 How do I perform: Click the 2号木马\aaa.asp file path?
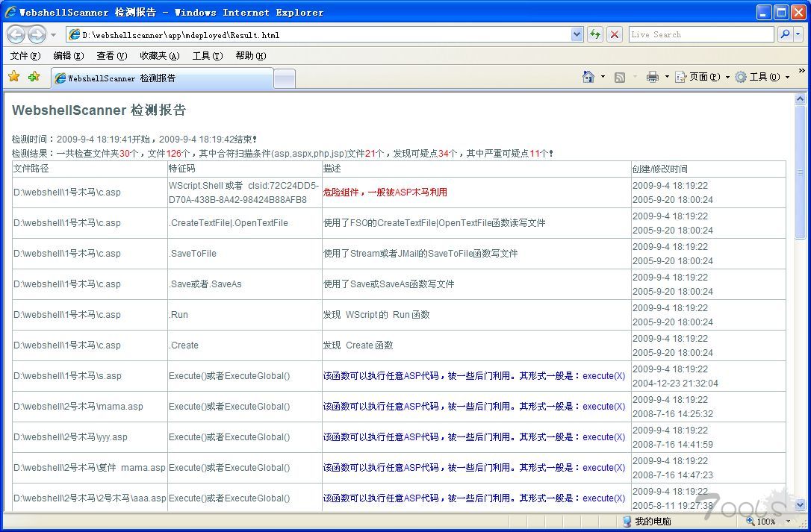point(90,498)
